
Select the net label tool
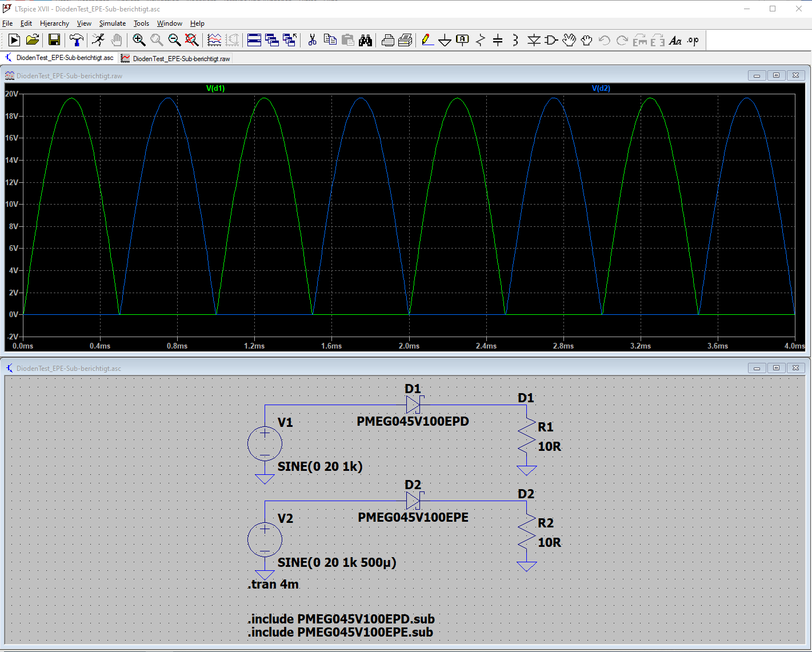coord(462,40)
